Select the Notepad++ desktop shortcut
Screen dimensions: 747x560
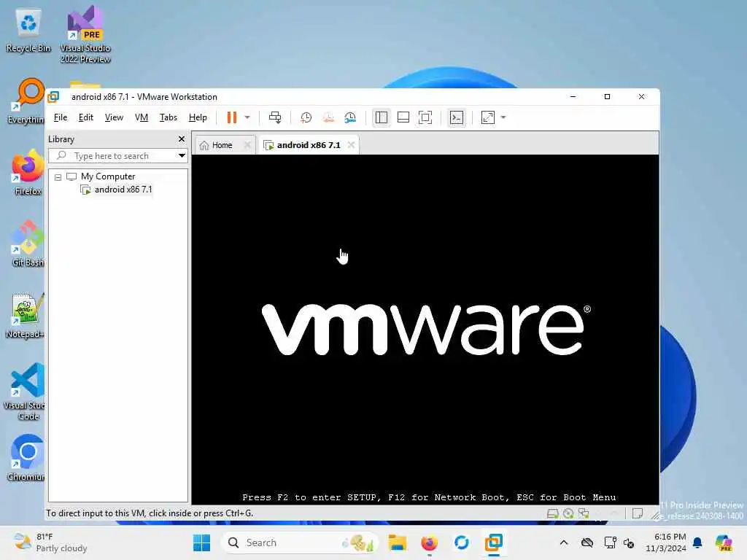tap(26, 316)
